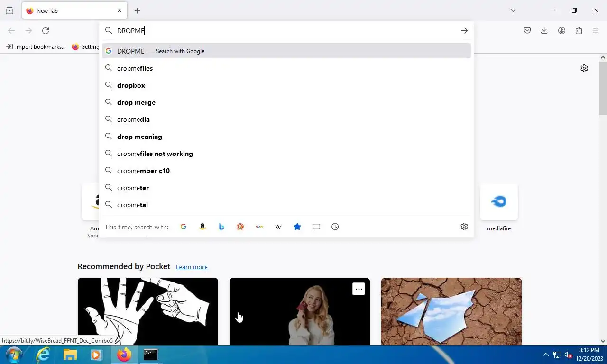Switch to the Command Prompt taskbar window
This screenshot has width=607, height=364.
point(151,355)
